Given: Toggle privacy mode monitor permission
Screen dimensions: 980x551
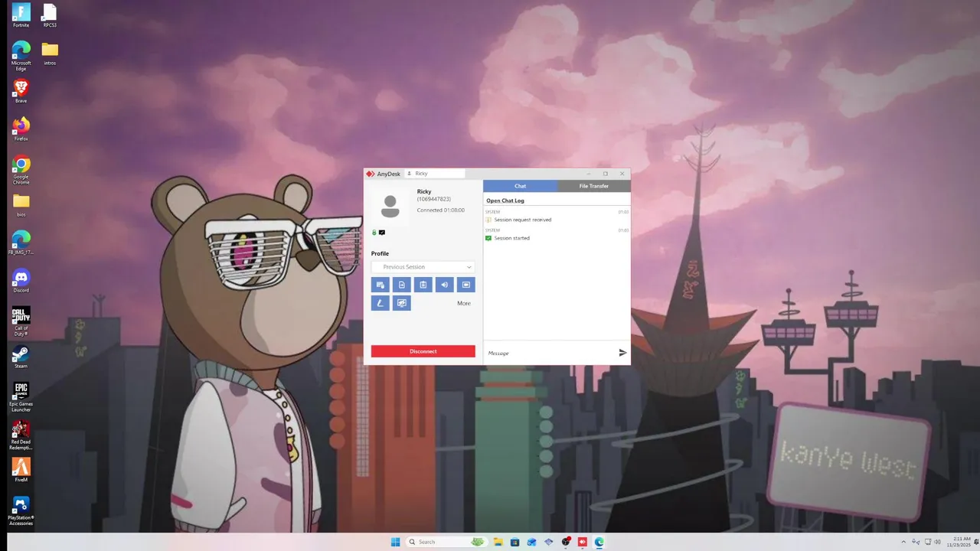Looking at the screenshot, I should pyautogui.click(x=402, y=303).
